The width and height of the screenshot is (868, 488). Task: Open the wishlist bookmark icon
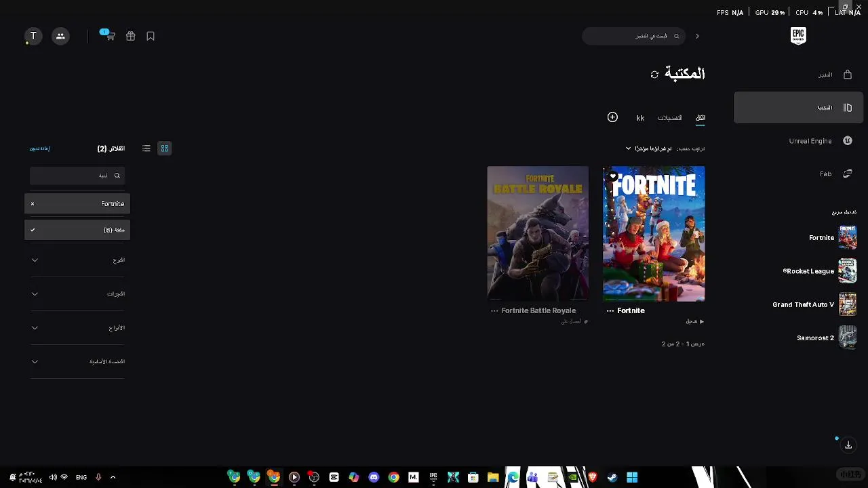[x=151, y=37]
